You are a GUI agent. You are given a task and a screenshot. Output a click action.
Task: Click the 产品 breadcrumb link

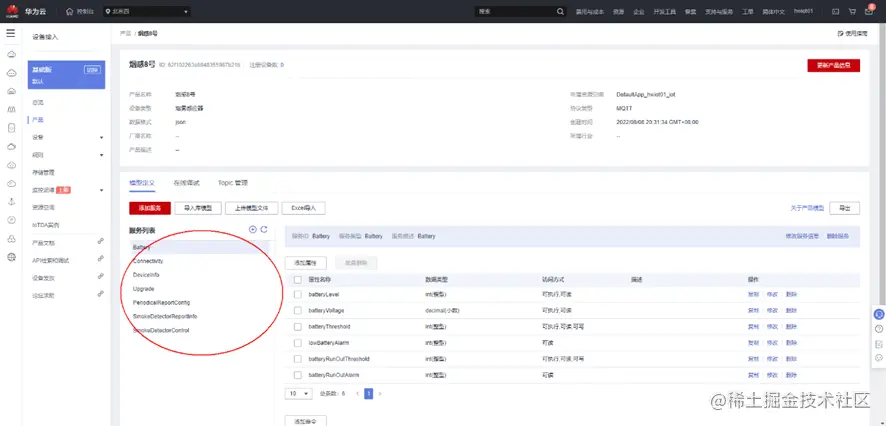pyautogui.click(x=125, y=34)
